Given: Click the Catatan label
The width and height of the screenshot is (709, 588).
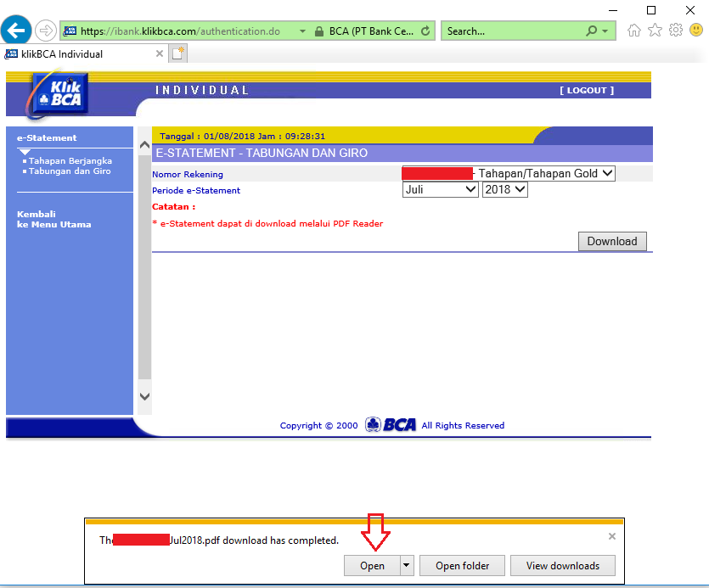Looking at the screenshot, I should (x=173, y=207).
